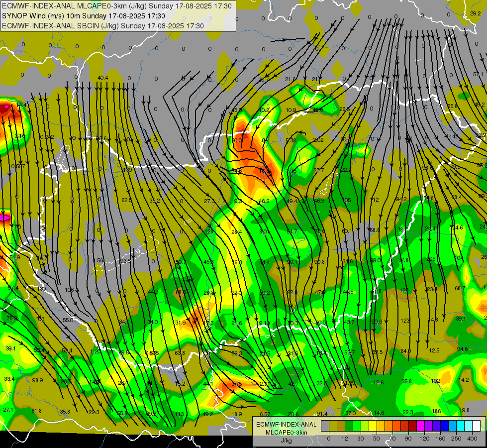Click the map value 57.1
This screenshot has height=448, width=487.
(x=478, y=74)
